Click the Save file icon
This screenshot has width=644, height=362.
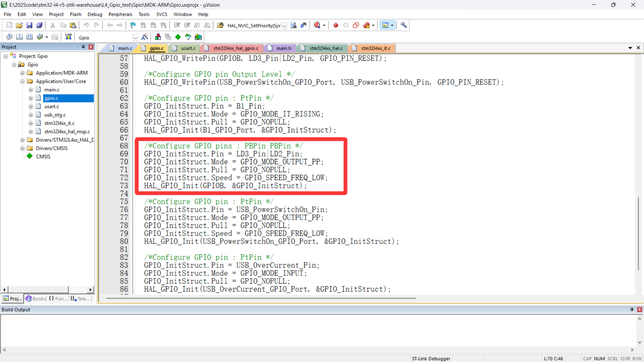(29, 25)
